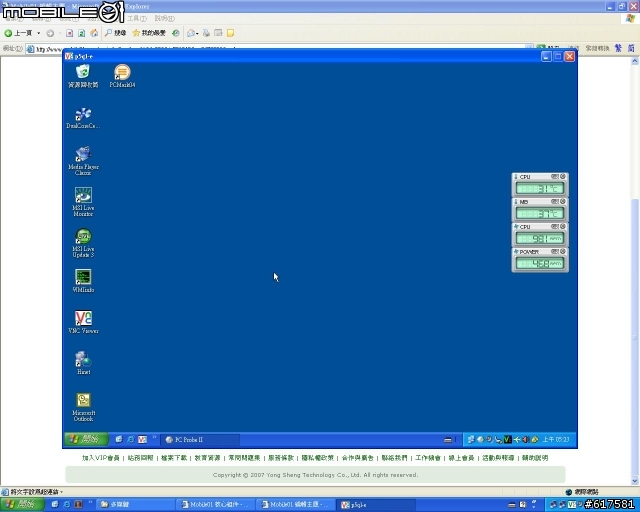Open the Back button history dropdown arrow
This screenshot has width=640, height=512.
(39, 33)
